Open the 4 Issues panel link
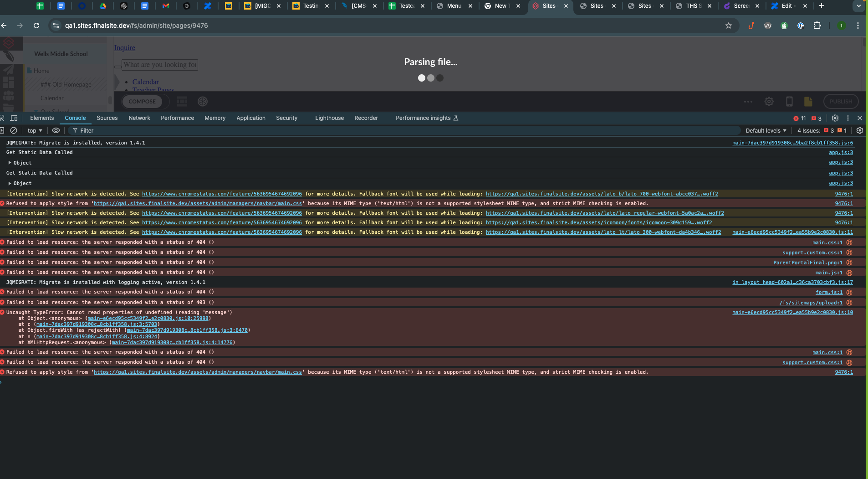Viewport: 868px width, 479px height. (x=822, y=131)
